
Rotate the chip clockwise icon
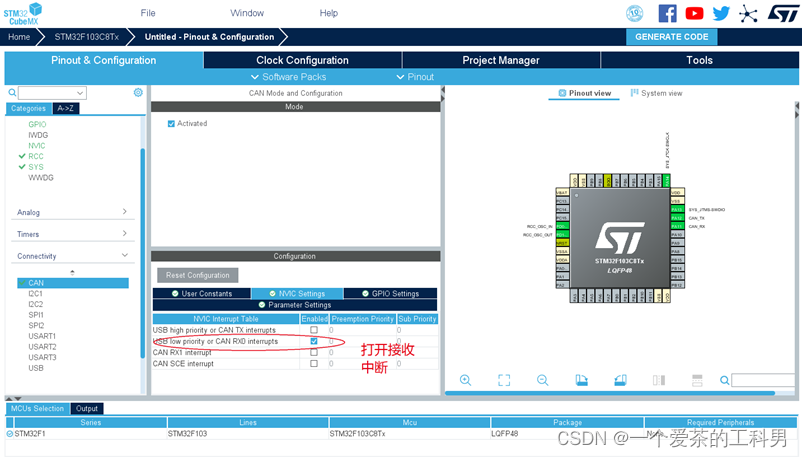(581, 380)
